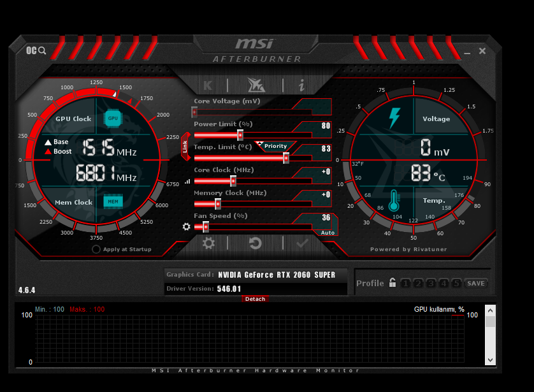The image size is (534, 392).
Task: Select profile slot 2
Action: click(x=418, y=284)
